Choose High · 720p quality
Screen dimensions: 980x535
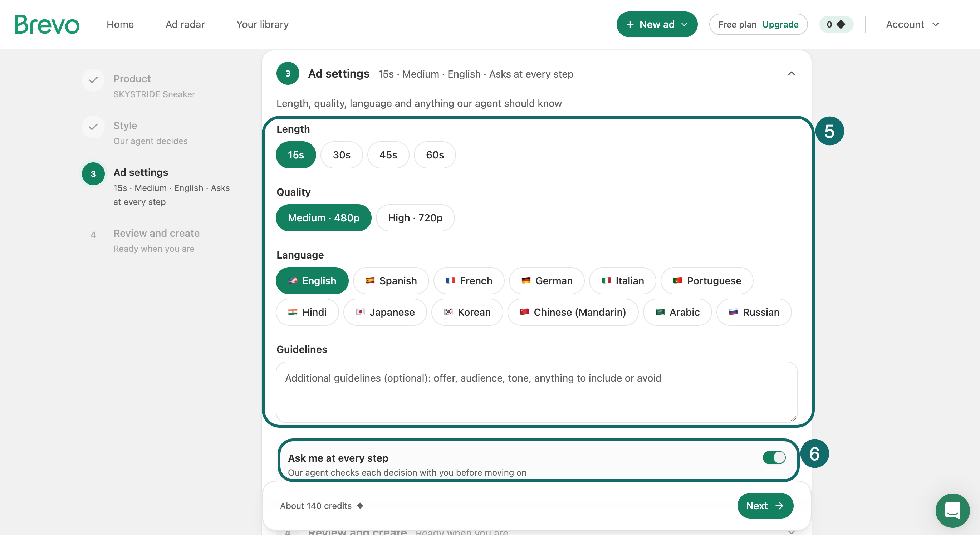[415, 218]
